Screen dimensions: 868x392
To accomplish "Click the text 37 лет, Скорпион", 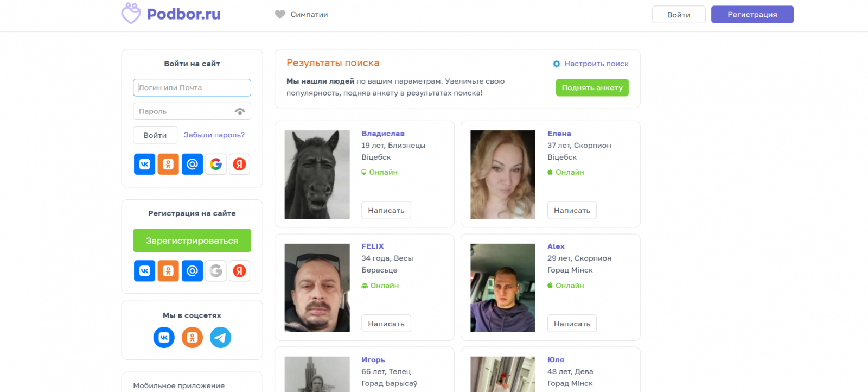I will pyautogui.click(x=579, y=146).
